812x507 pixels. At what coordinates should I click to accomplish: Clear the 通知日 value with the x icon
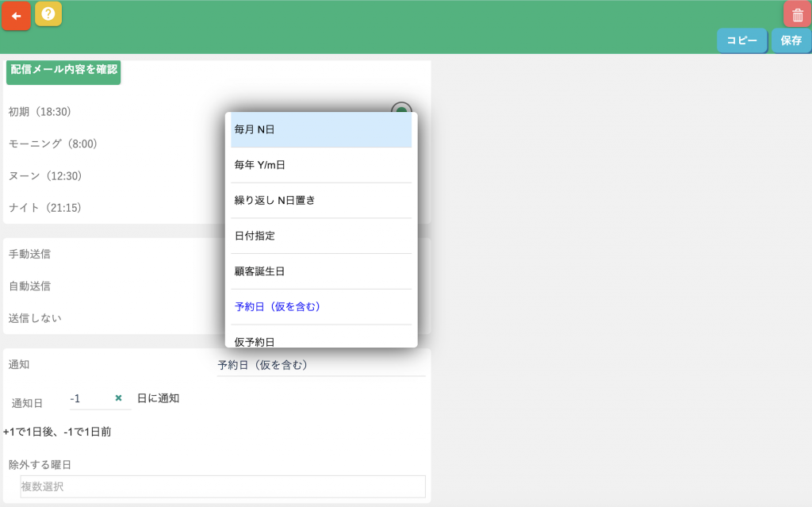[x=118, y=398]
